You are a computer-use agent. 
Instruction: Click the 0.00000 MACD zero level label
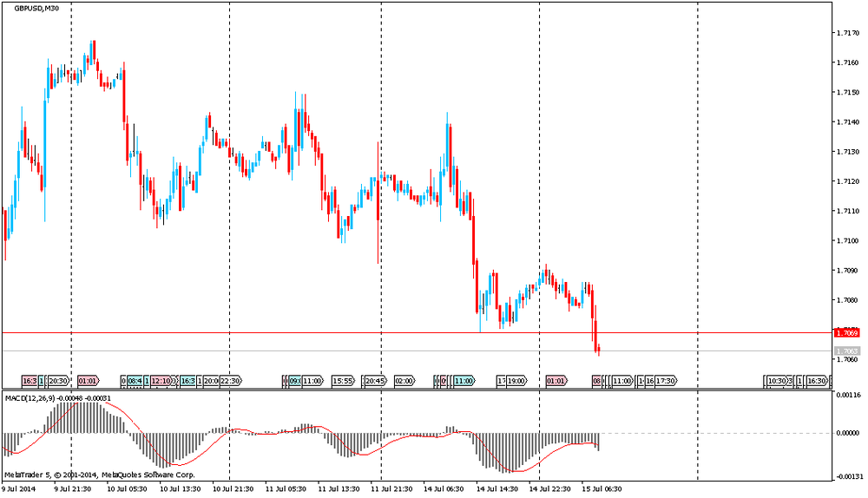point(848,433)
